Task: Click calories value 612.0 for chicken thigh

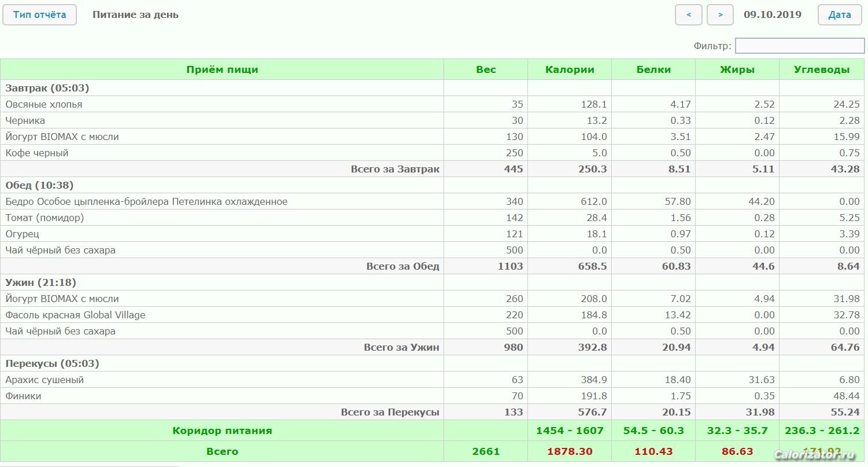Action: pos(594,201)
